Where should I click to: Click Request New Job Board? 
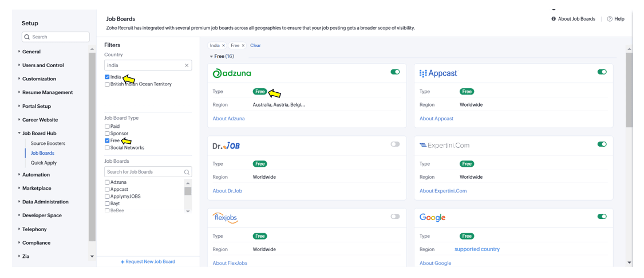148,262
